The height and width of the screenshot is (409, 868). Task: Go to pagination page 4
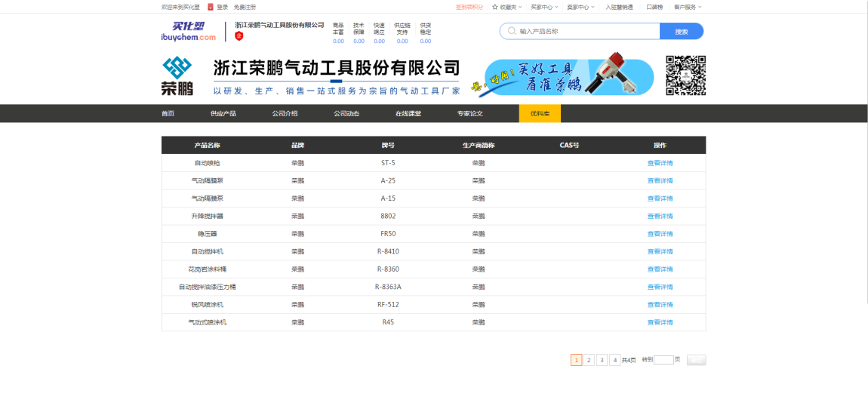(x=614, y=360)
